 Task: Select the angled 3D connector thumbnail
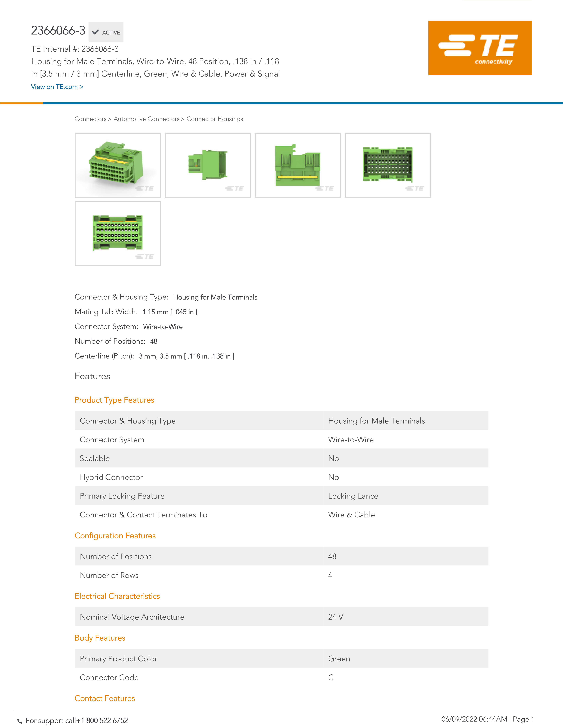pos(118,165)
